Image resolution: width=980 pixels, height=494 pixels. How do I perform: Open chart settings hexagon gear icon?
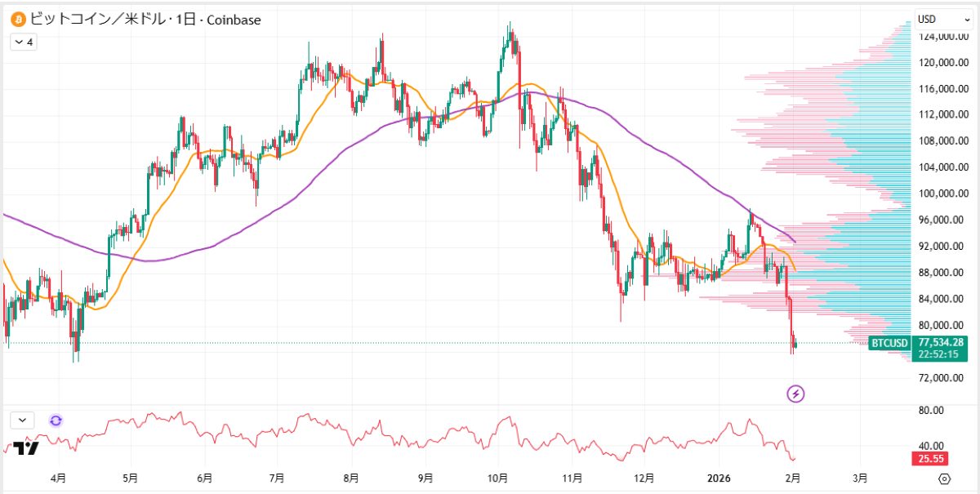[945, 478]
